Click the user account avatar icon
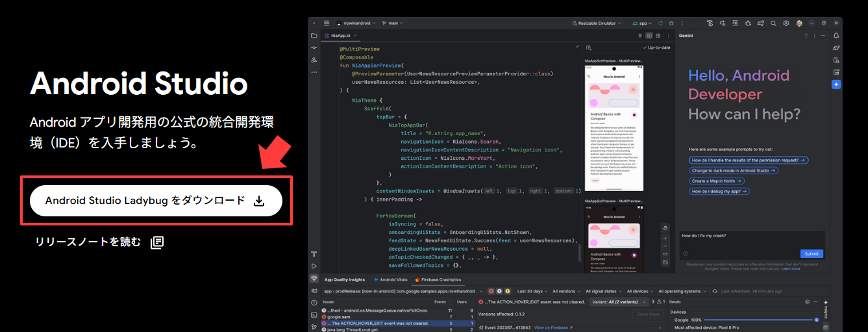 799,23
